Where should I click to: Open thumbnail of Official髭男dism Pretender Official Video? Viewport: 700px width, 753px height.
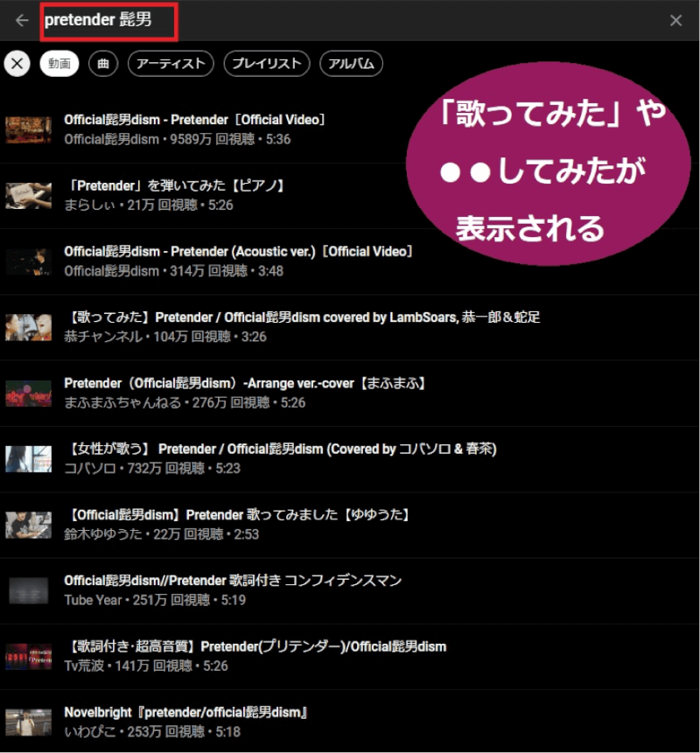point(28,129)
